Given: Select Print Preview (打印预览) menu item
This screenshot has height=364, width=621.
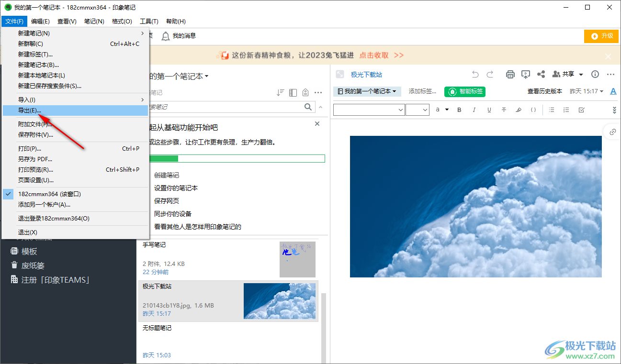Looking at the screenshot, I should click(x=76, y=170).
